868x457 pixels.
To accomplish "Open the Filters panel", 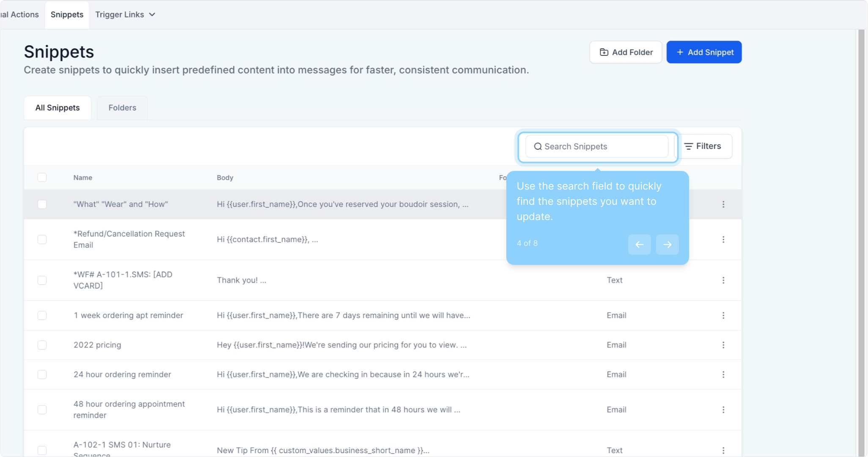I will (x=703, y=146).
